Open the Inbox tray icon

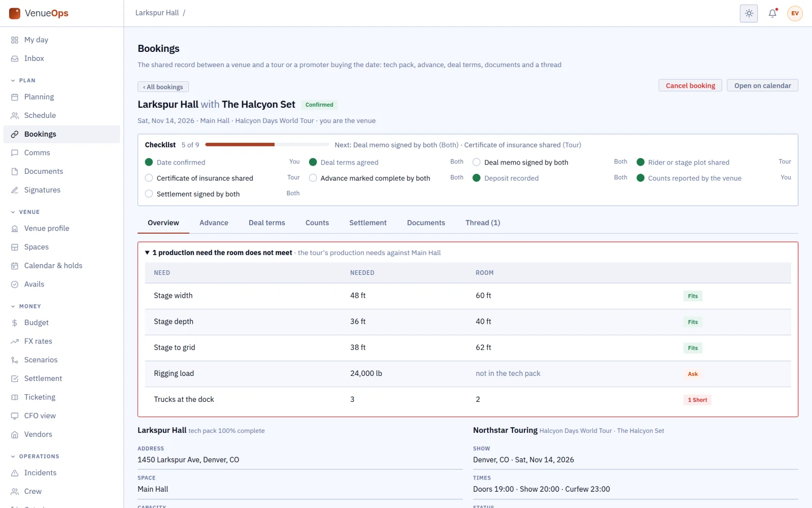pos(15,59)
